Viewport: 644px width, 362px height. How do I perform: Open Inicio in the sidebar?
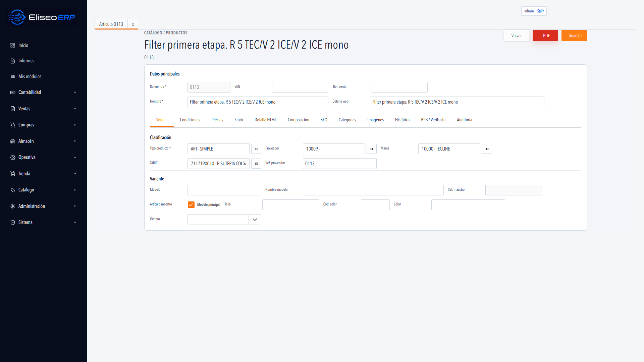tap(23, 45)
